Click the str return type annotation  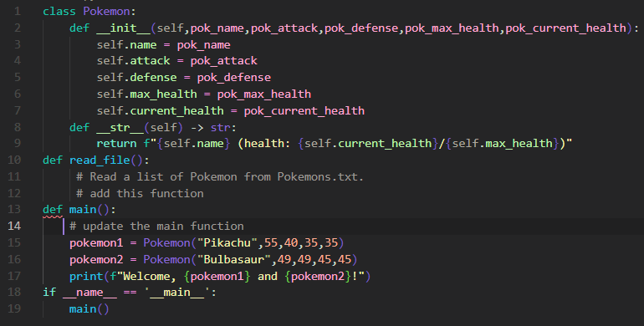point(220,127)
